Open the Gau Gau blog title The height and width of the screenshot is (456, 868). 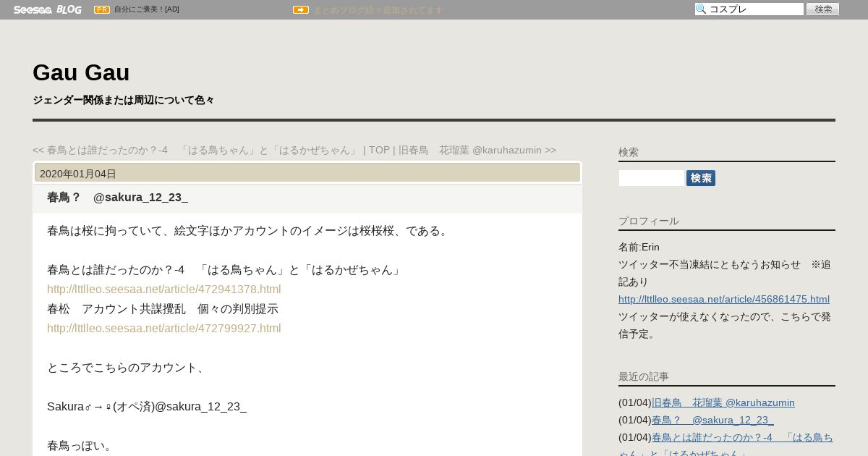tap(81, 72)
